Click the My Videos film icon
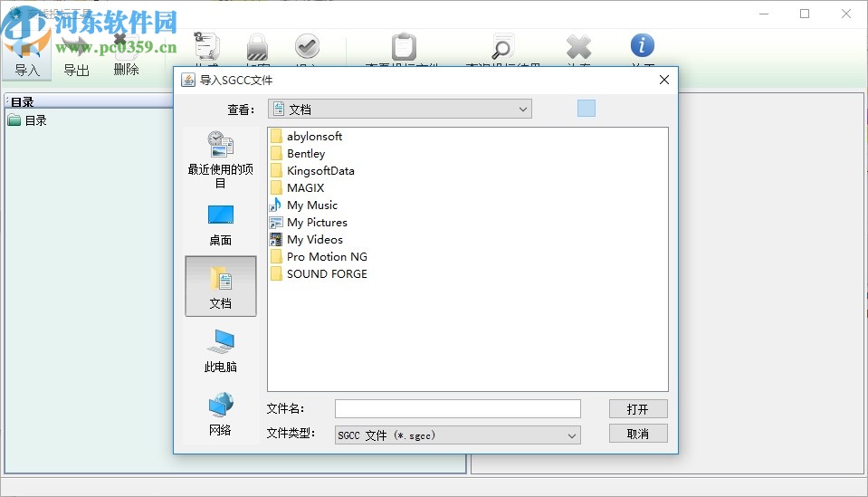 276,239
